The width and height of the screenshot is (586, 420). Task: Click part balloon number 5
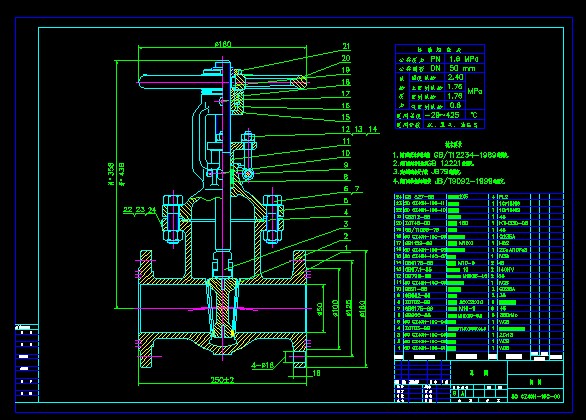346,201
